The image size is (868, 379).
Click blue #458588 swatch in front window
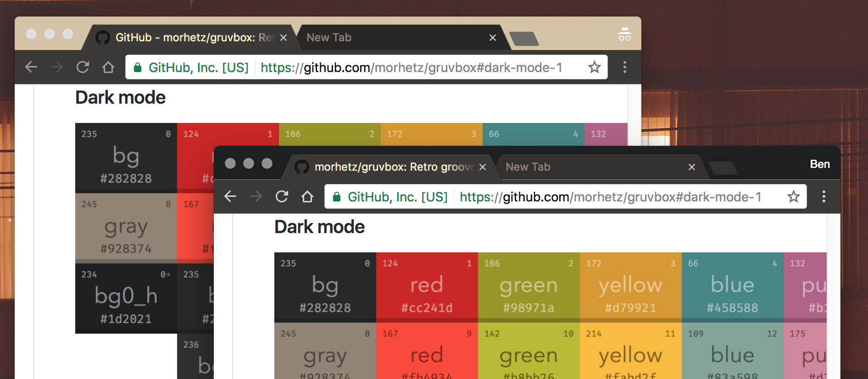(733, 287)
